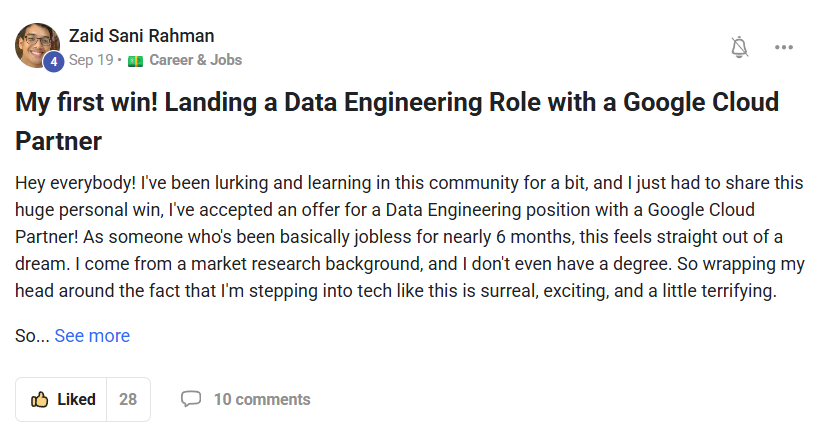Image resolution: width=826 pixels, height=429 pixels.
Task: Click the speech bubble comment icon
Action: [x=190, y=399]
